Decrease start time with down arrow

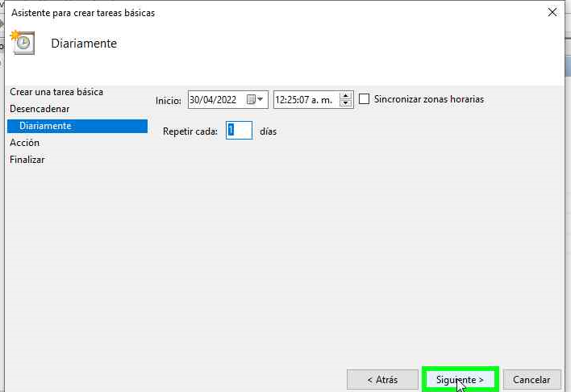click(x=346, y=103)
